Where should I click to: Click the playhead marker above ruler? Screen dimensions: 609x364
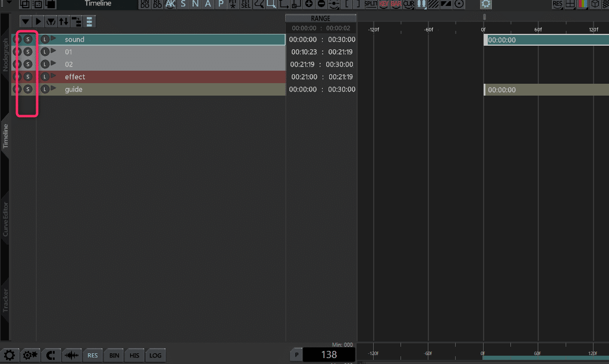pos(484,17)
